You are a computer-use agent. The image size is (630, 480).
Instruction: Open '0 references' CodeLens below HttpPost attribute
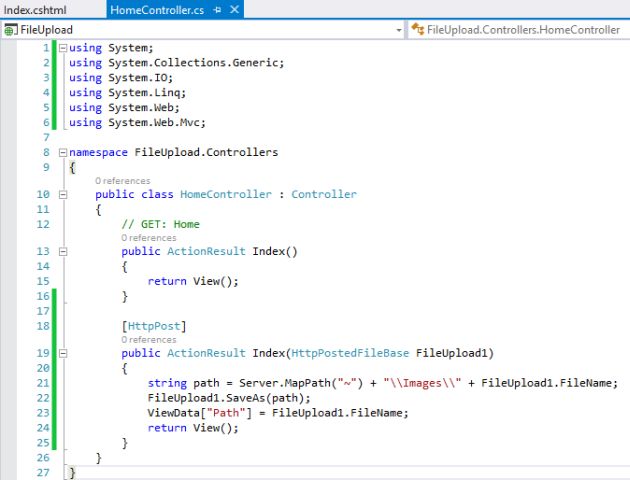(149, 339)
